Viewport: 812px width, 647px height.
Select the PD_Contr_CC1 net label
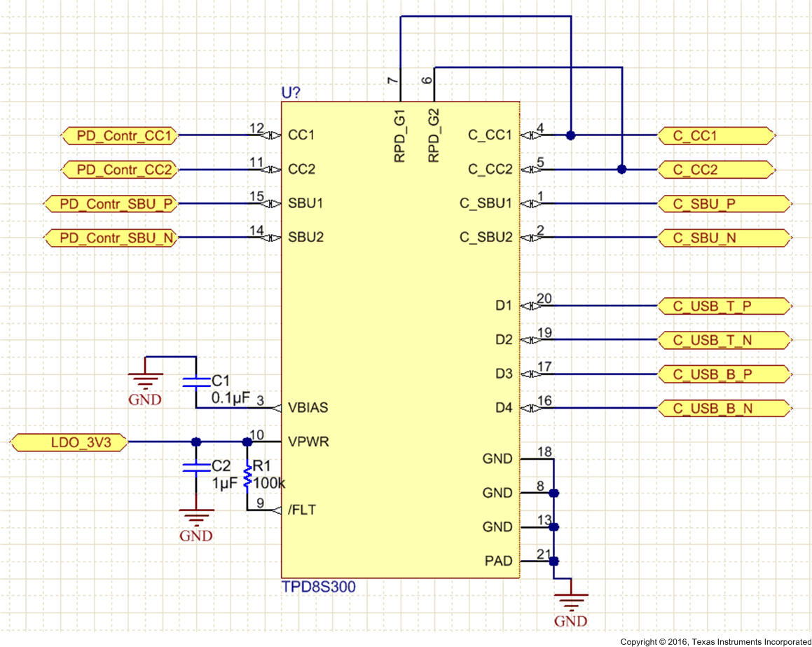119,136
